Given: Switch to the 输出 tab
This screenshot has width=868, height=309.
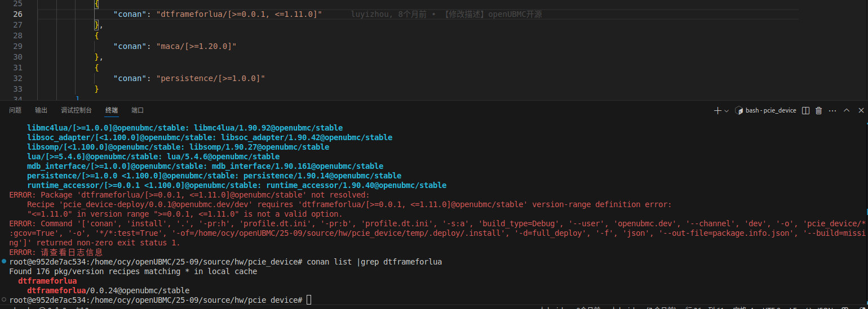Looking at the screenshot, I should (x=41, y=110).
